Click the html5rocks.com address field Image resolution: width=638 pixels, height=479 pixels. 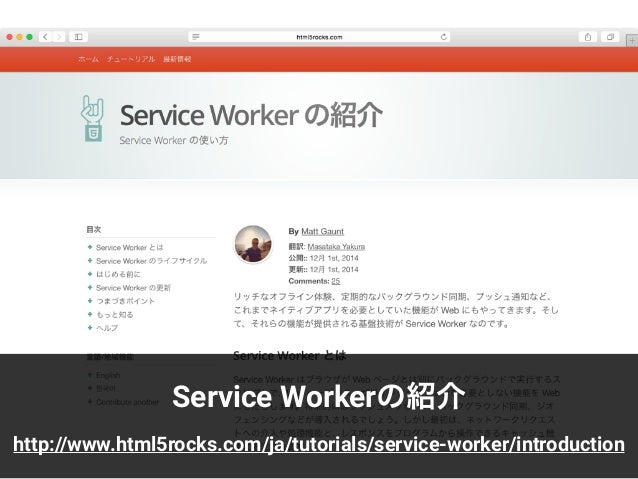click(319, 37)
